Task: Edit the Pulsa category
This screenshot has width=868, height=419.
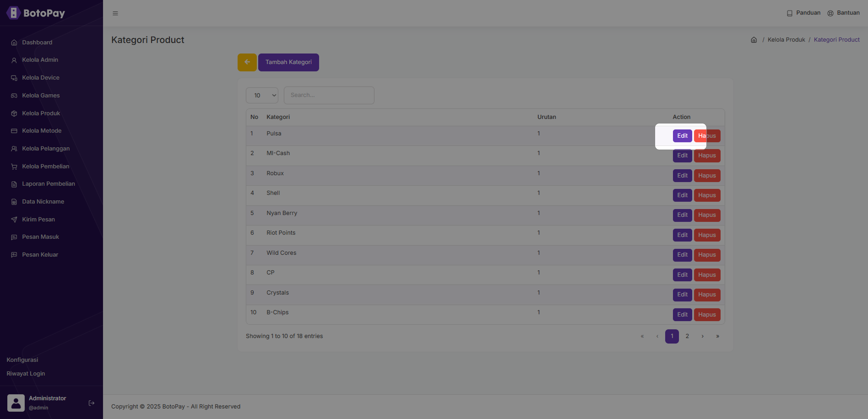Action: tap(682, 136)
